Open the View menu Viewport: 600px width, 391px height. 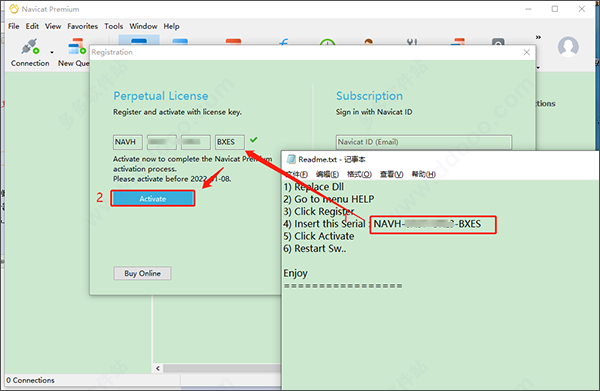click(x=53, y=26)
